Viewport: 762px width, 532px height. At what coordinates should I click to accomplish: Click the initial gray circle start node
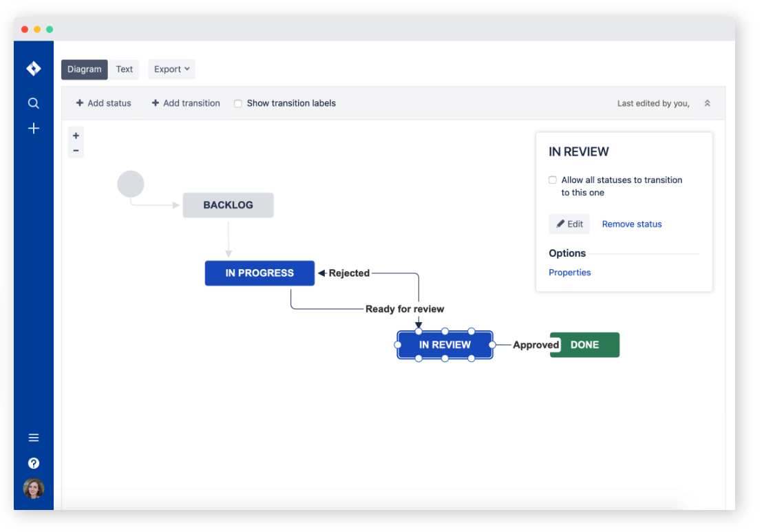pos(131,184)
